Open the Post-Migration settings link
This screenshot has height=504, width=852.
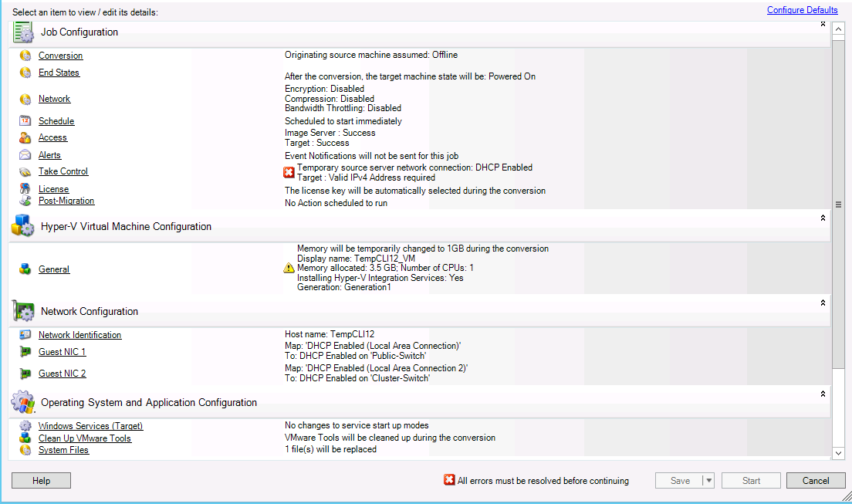tap(66, 201)
